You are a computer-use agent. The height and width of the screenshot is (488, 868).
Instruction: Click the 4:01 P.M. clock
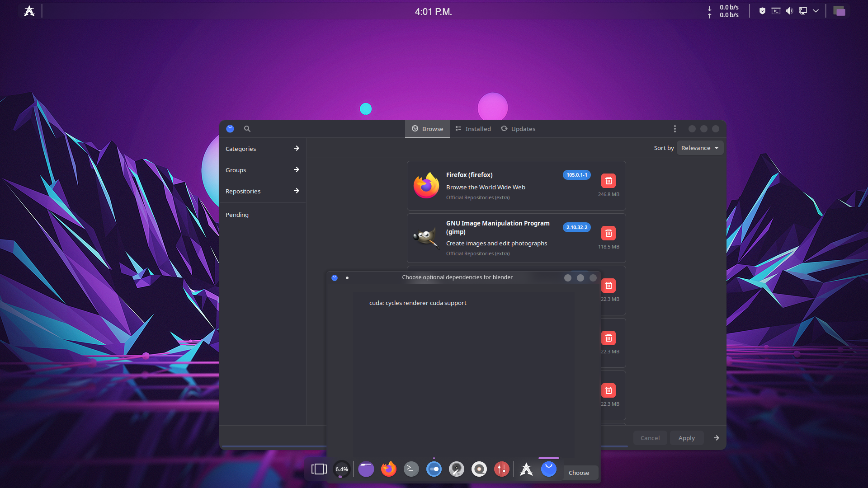click(x=433, y=12)
